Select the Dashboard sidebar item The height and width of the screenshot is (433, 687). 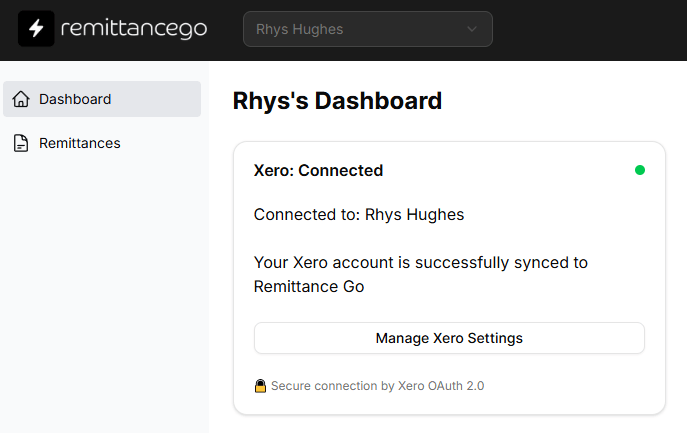tap(102, 99)
